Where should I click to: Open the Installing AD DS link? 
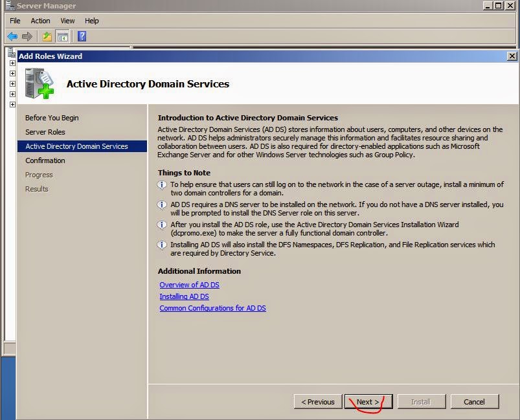[x=184, y=296]
